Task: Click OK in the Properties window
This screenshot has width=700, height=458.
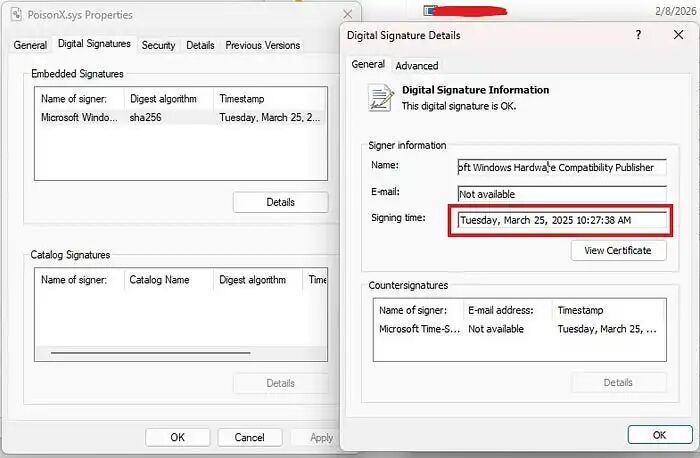Action: point(177,437)
